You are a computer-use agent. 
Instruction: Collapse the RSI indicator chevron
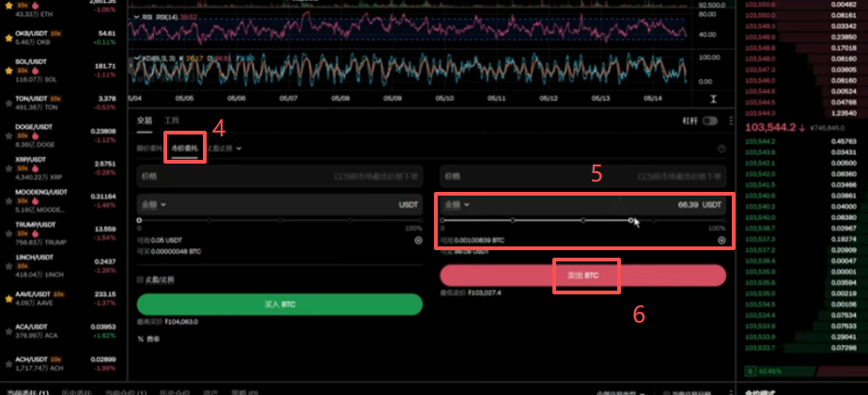tap(137, 17)
